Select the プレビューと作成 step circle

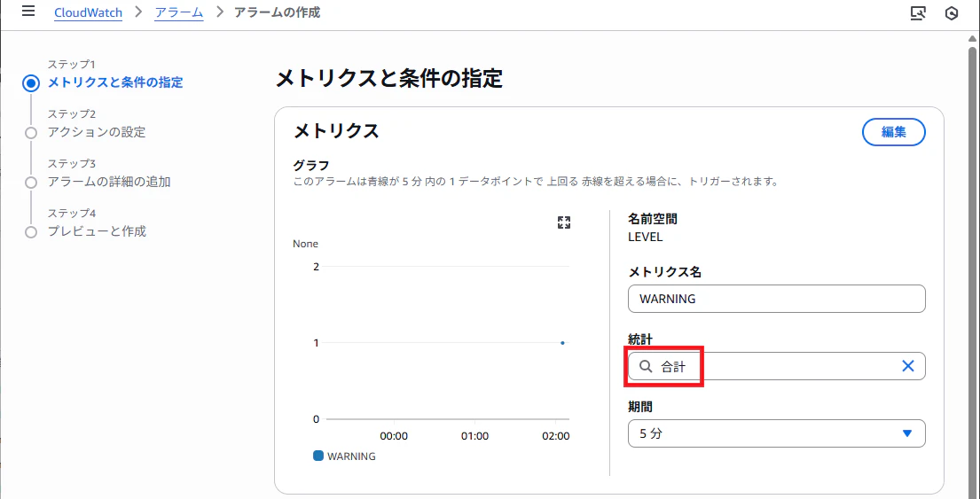(x=31, y=232)
